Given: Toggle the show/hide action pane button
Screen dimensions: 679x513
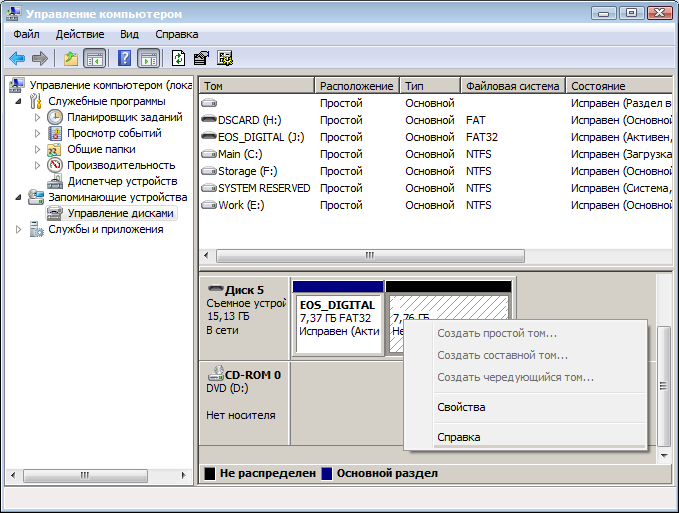Looking at the screenshot, I should [149, 58].
